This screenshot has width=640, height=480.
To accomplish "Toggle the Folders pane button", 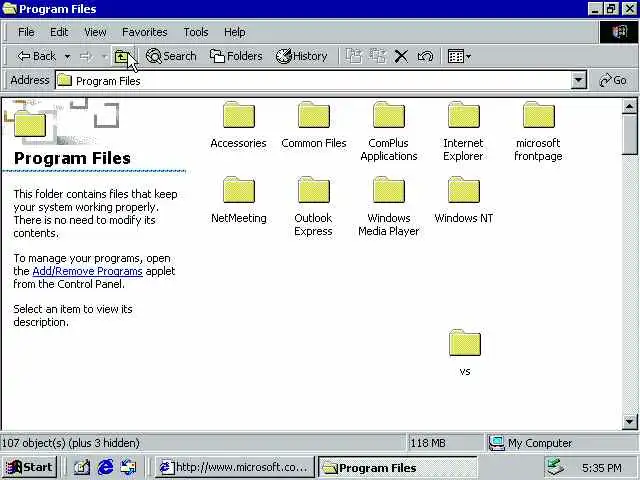I will pyautogui.click(x=236, y=56).
